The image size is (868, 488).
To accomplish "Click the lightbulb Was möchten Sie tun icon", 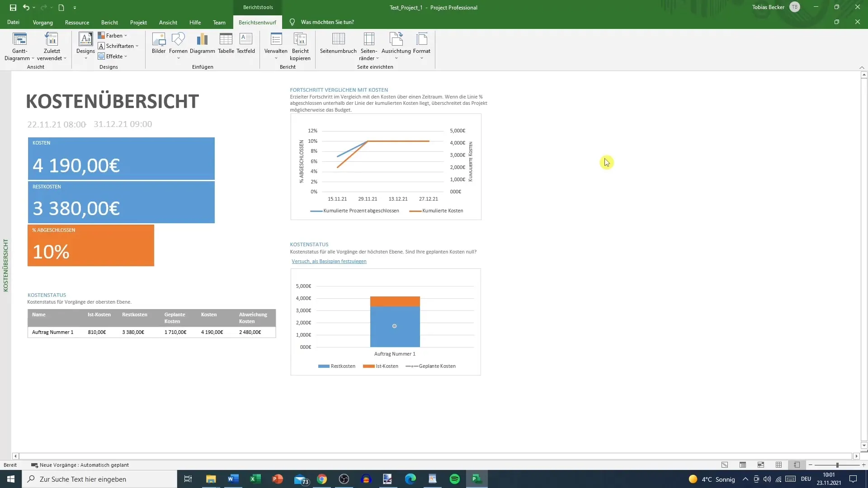I will pos(292,22).
